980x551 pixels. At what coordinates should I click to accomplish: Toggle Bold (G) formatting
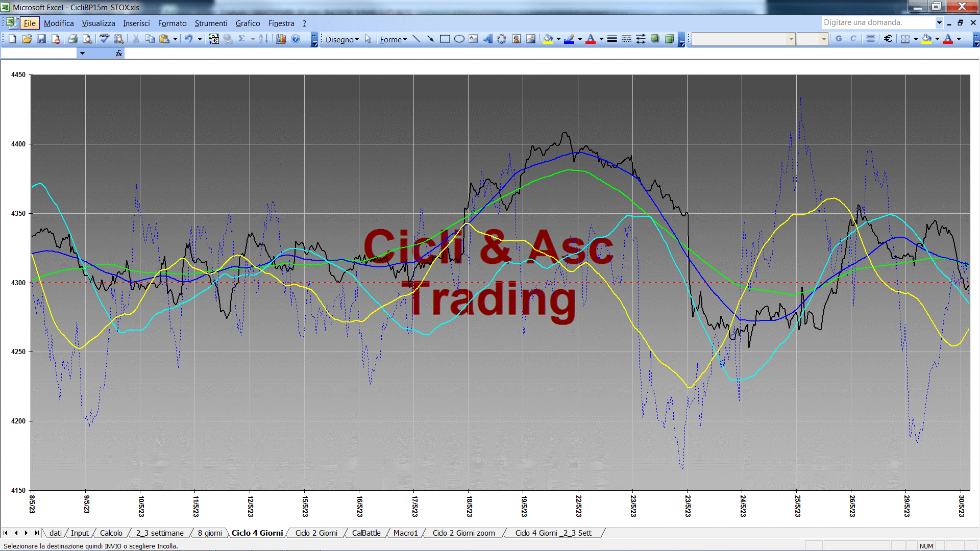(x=839, y=39)
